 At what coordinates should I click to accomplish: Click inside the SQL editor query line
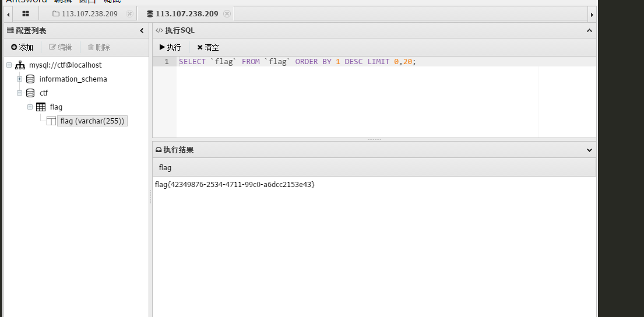[297, 61]
